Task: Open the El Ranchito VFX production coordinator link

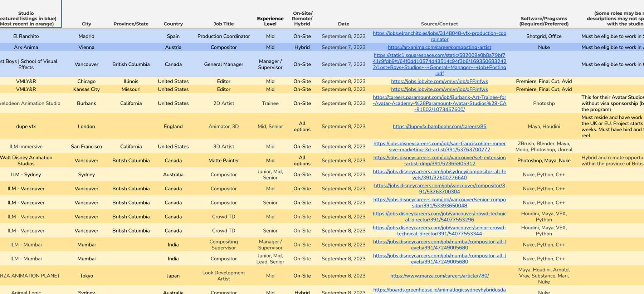Action: click(x=439, y=34)
